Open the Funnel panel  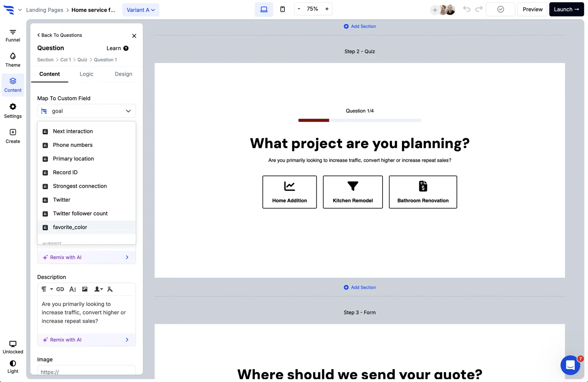13,36
